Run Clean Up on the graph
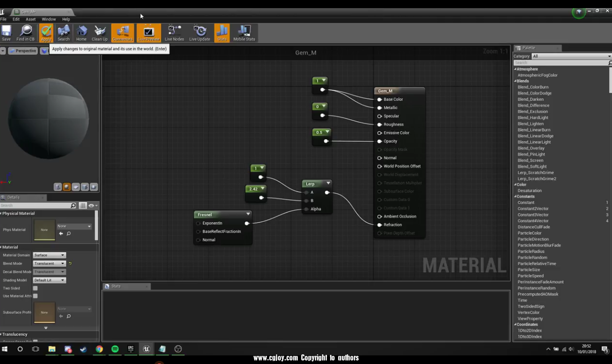 [x=99, y=32]
